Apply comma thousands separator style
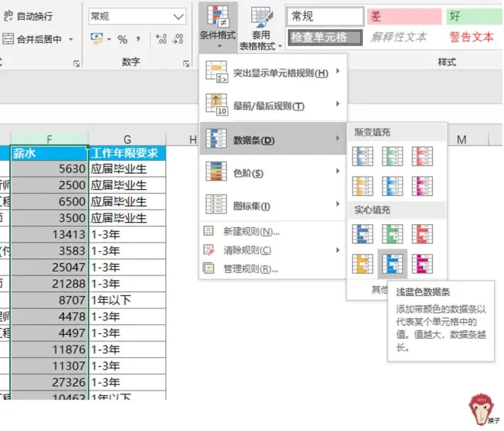504x431 pixels. point(138,39)
